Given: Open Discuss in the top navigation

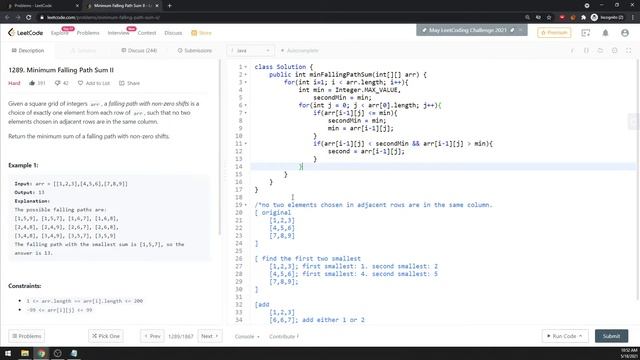Looking at the screenshot, I should pos(173,33).
